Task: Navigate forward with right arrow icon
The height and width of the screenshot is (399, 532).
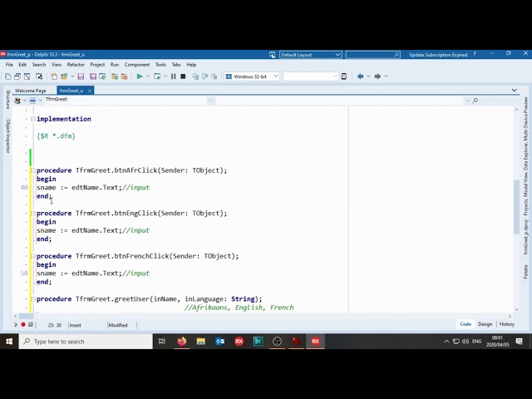Action: (377, 76)
